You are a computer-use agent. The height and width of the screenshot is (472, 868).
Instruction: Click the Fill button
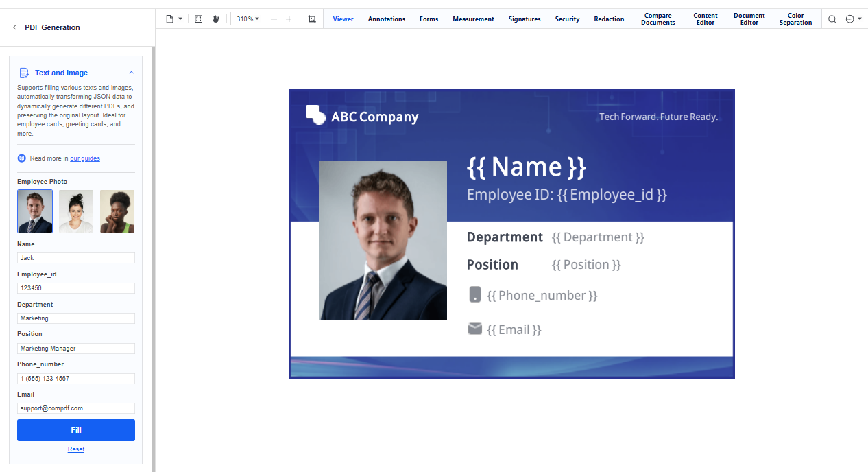[75, 430]
